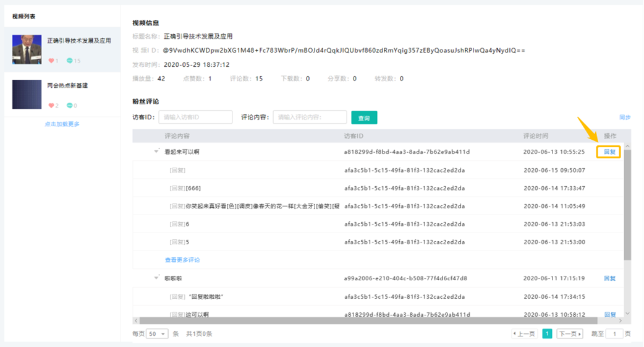Collapse the 啦啦啦 comment thread

(x=157, y=278)
